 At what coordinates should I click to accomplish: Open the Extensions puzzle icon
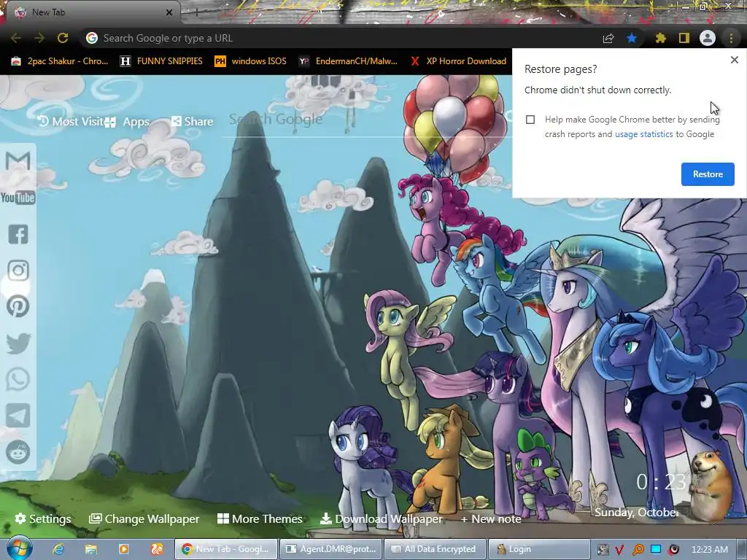pos(660,38)
